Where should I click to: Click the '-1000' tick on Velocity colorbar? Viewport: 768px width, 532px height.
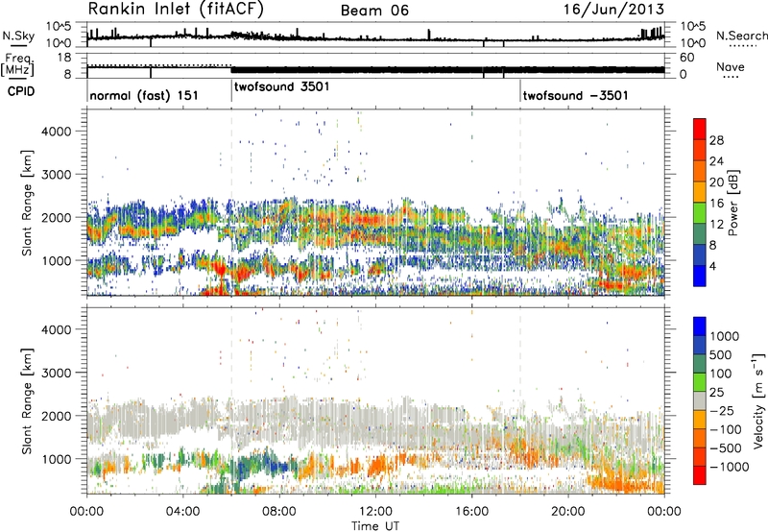730,467
